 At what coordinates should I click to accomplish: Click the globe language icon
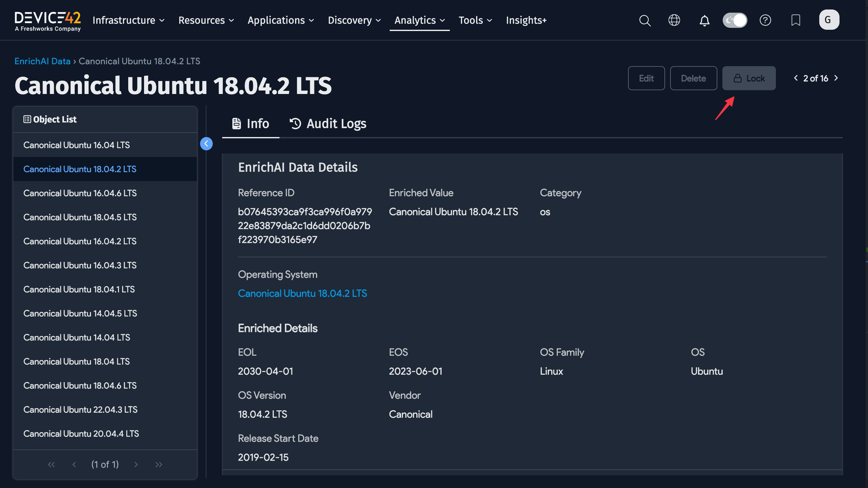674,20
